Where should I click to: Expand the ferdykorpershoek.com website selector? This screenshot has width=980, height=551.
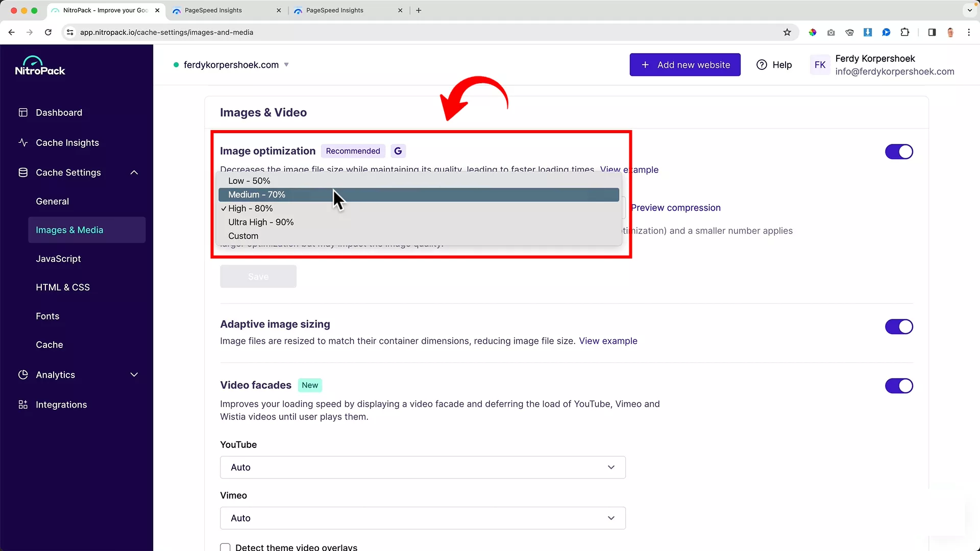coord(287,65)
